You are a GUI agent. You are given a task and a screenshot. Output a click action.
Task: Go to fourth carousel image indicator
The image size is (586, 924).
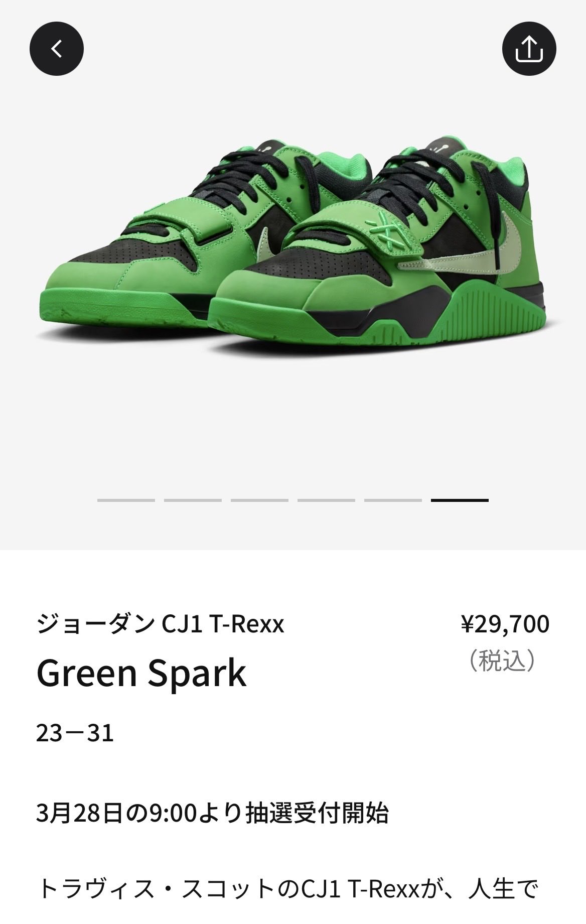326,500
